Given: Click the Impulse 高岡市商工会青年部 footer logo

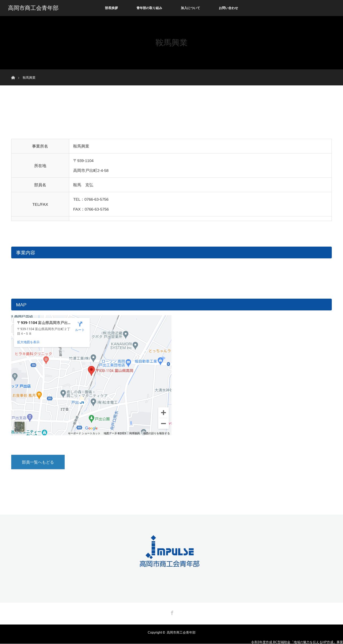Looking at the screenshot, I should click(170, 551).
